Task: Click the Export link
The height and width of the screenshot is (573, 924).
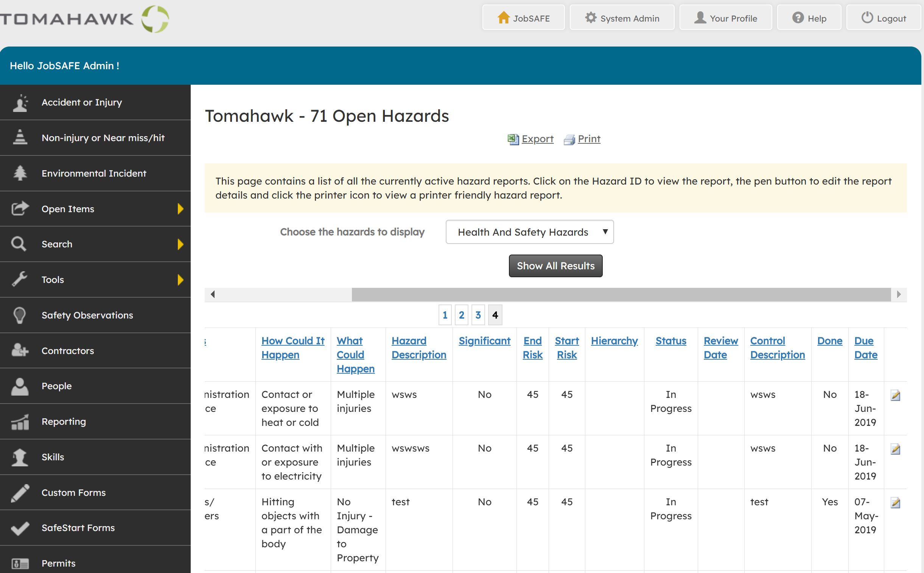Action: pos(537,139)
